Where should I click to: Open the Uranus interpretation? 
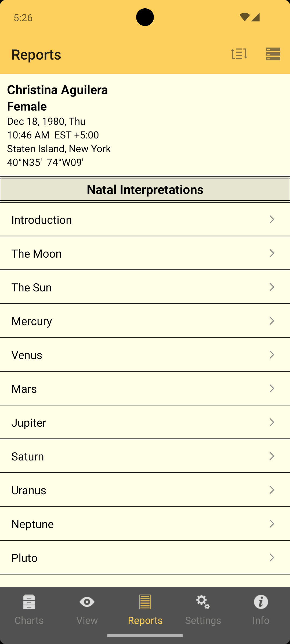145,490
